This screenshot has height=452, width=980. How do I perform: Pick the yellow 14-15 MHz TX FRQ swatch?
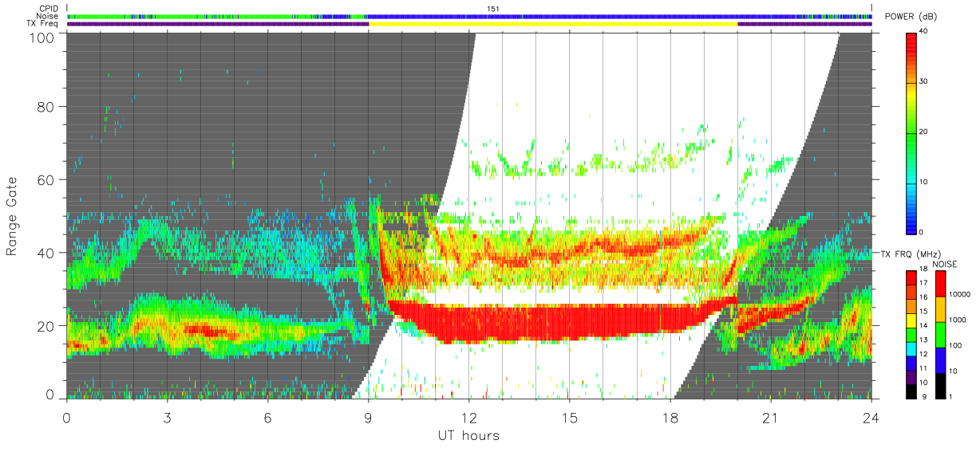click(911, 320)
